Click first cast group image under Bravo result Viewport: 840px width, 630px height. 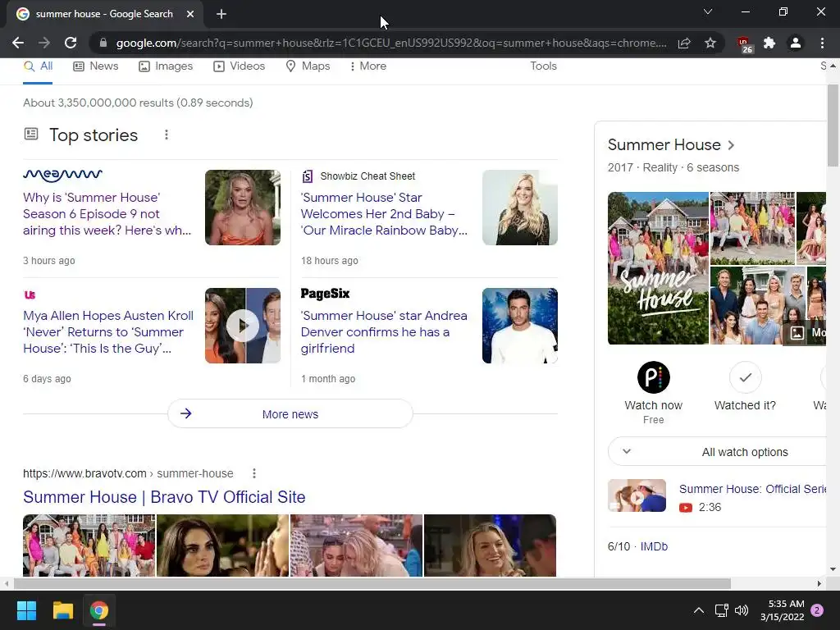point(89,546)
